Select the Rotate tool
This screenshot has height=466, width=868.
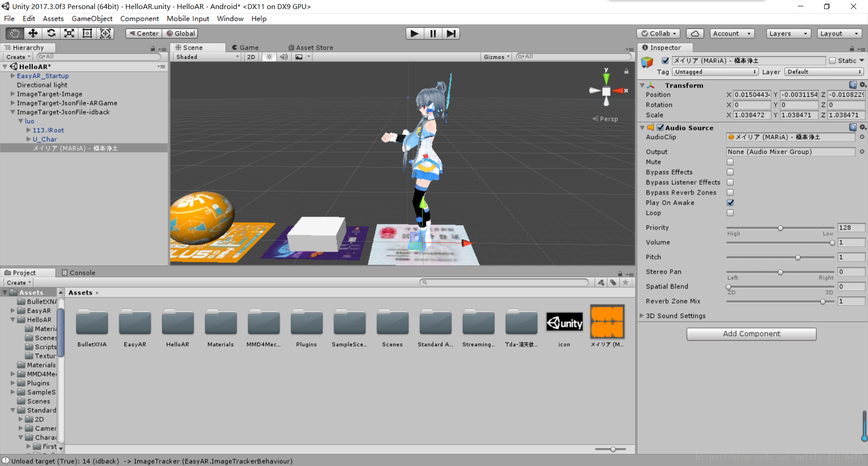(x=51, y=33)
